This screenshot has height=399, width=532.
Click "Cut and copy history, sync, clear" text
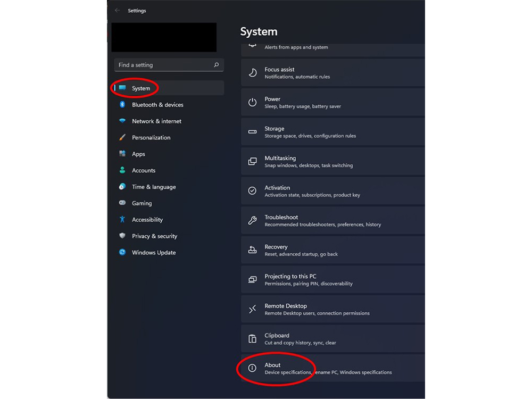click(300, 343)
